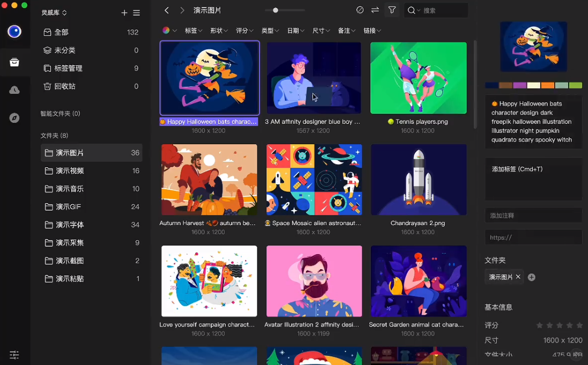Go back with the left arrow
The height and width of the screenshot is (365, 588).
click(167, 11)
